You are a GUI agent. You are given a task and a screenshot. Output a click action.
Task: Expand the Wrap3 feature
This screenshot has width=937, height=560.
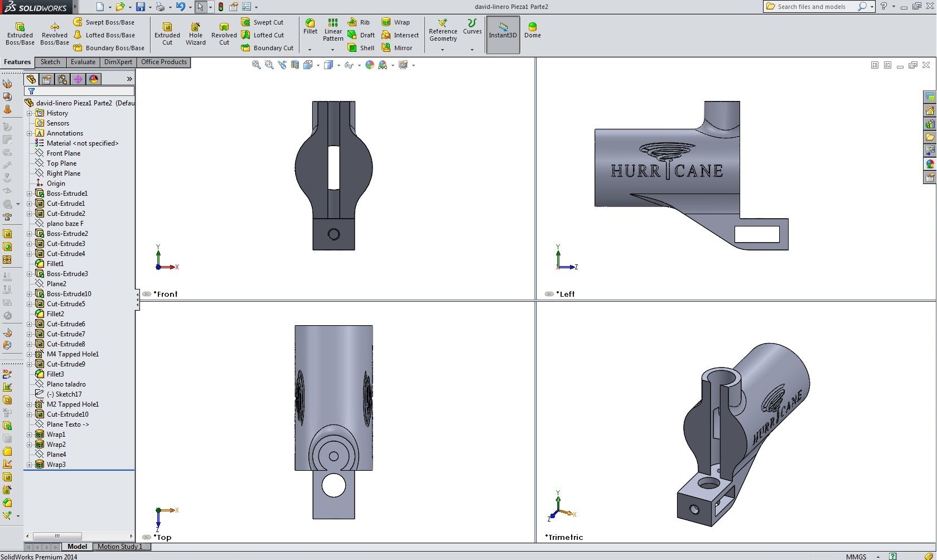point(30,465)
